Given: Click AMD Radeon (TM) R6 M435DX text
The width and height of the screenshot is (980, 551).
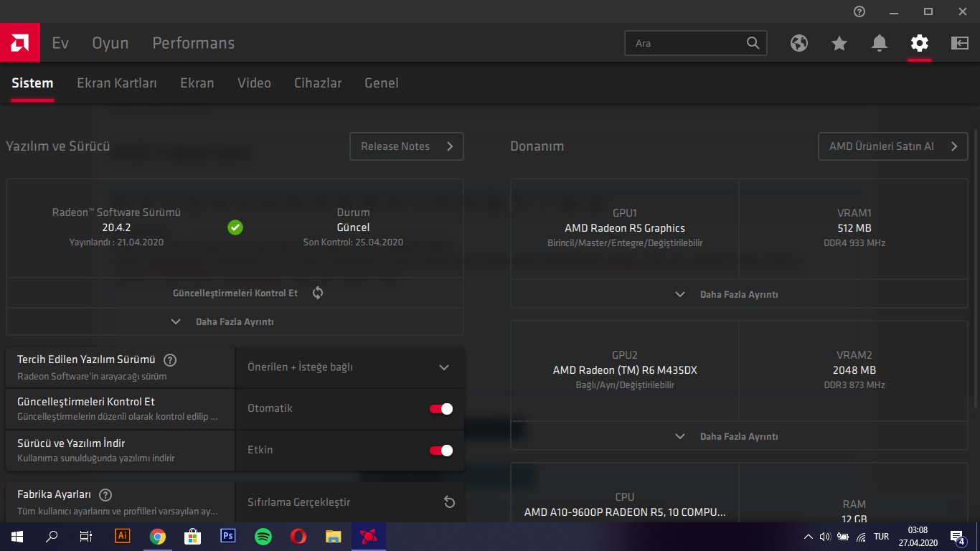Looking at the screenshot, I should 625,370.
